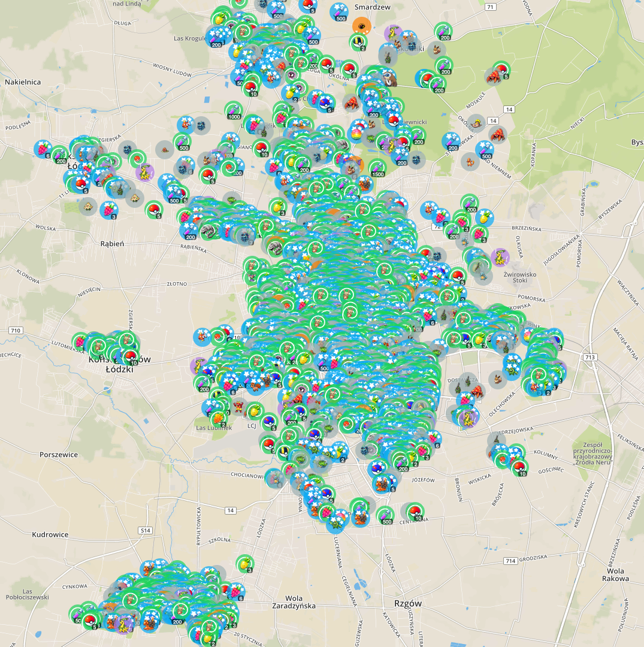Open the 500 stardust marker beside the Charmander marker
Screen dimensions: 644x647
coord(485,150)
